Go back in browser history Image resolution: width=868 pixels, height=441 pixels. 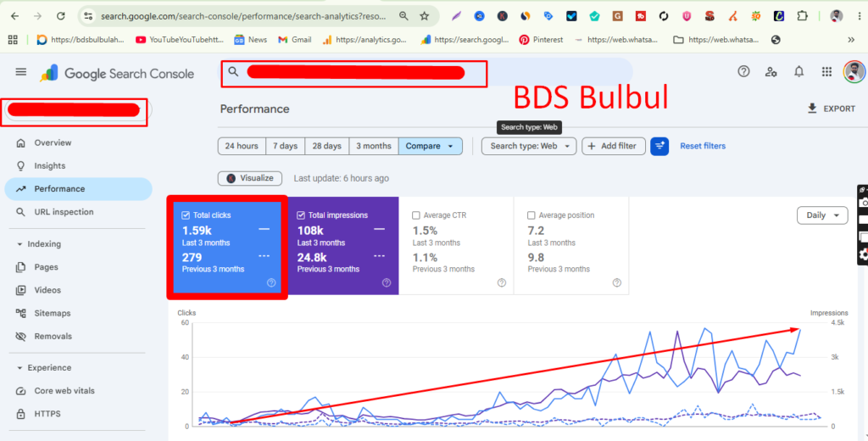point(15,16)
